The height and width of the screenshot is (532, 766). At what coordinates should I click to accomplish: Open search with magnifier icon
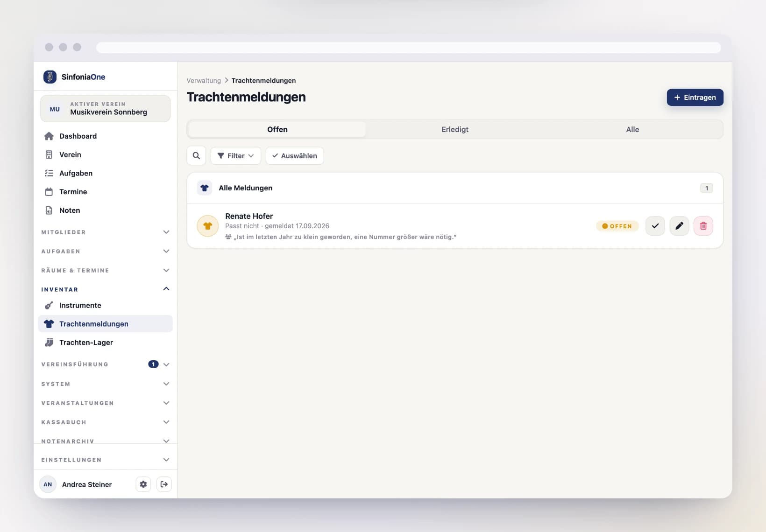[x=197, y=156]
